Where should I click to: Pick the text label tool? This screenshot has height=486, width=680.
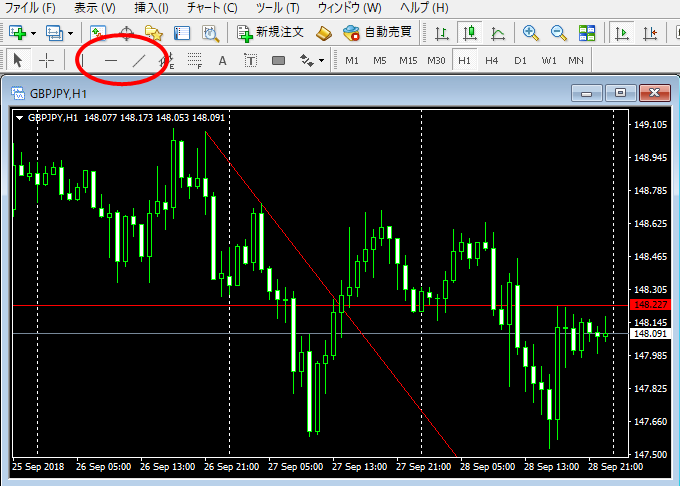coord(222,61)
